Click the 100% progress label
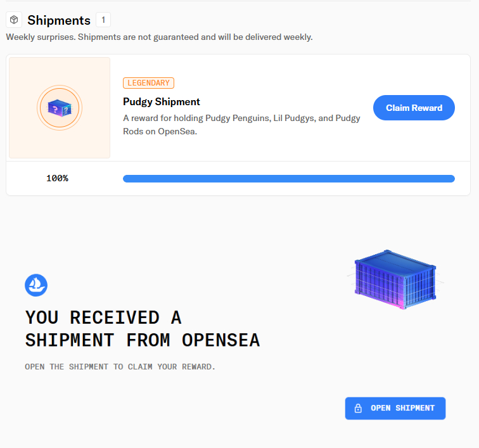 click(x=58, y=178)
